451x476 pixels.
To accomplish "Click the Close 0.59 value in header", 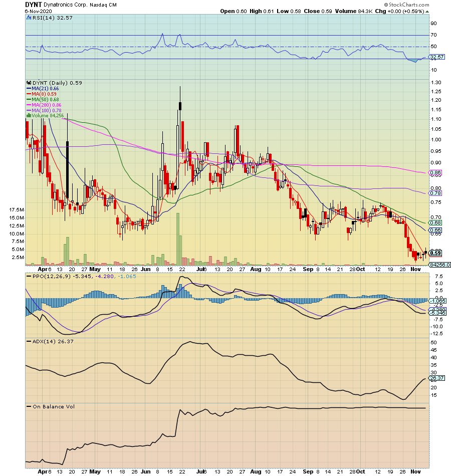I will pyautogui.click(x=318, y=11).
